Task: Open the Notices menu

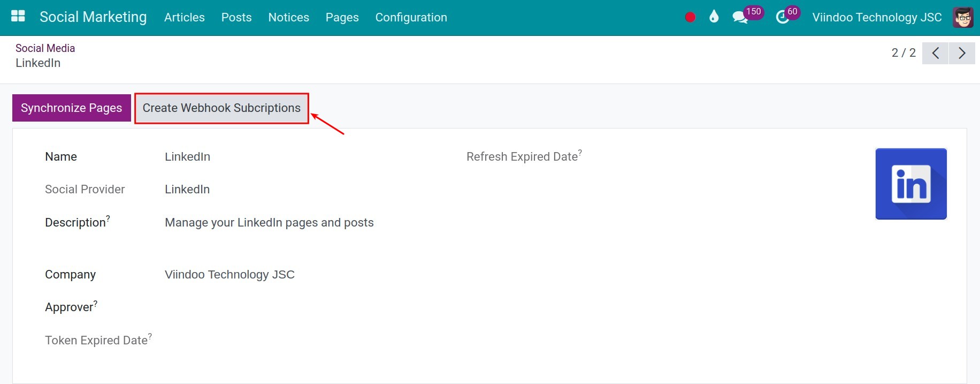Action: pyautogui.click(x=288, y=17)
